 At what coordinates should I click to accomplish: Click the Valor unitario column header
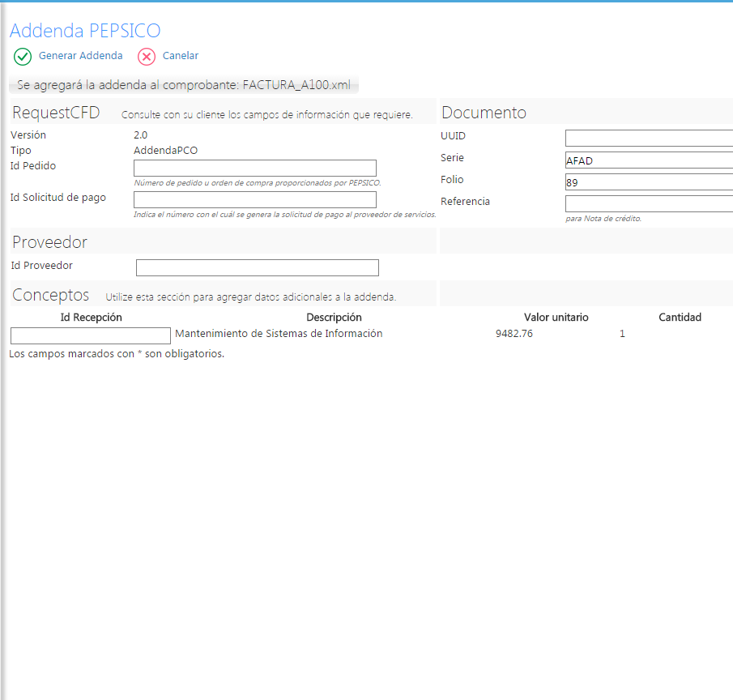point(556,318)
